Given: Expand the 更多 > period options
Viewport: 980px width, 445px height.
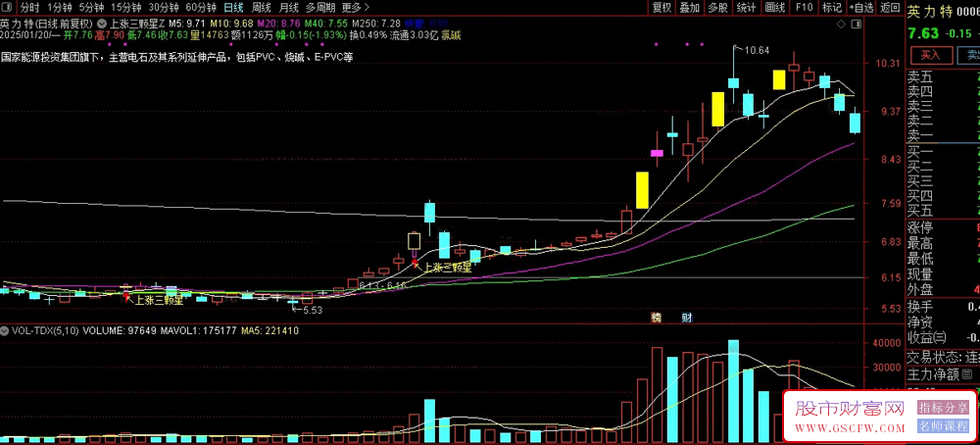Looking at the screenshot, I should (x=355, y=8).
